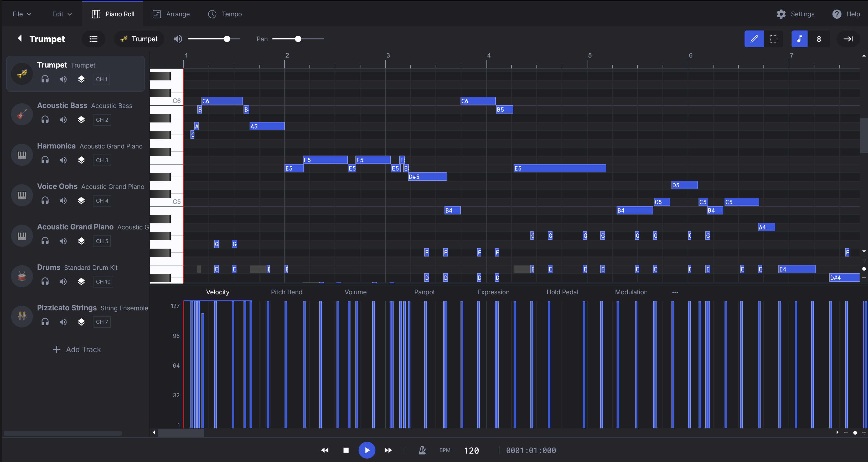Open the File dropdown menu

coord(22,14)
